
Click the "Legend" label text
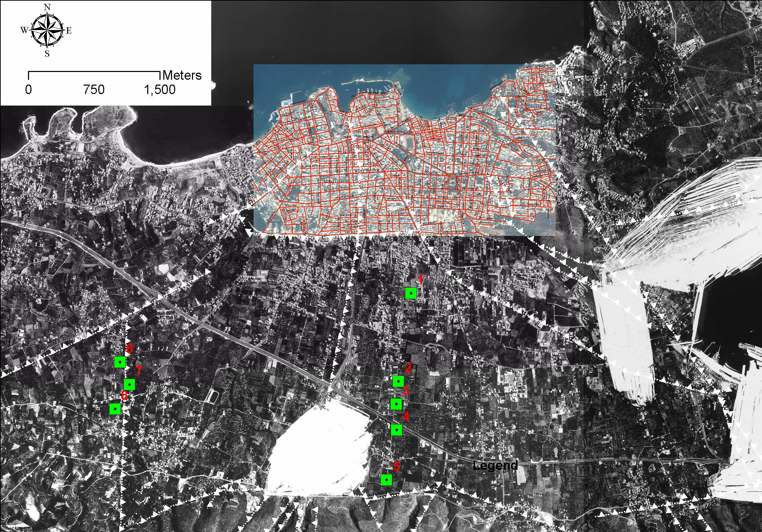(495, 465)
